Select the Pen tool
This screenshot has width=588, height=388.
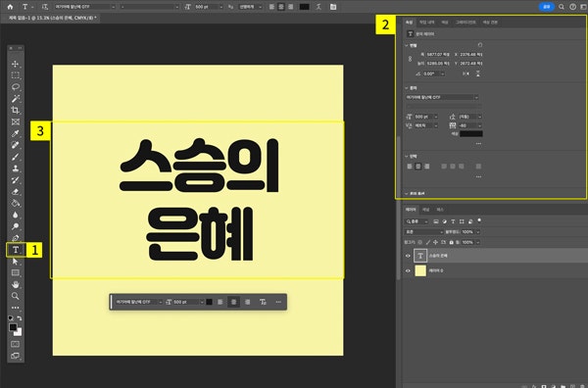(x=16, y=238)
